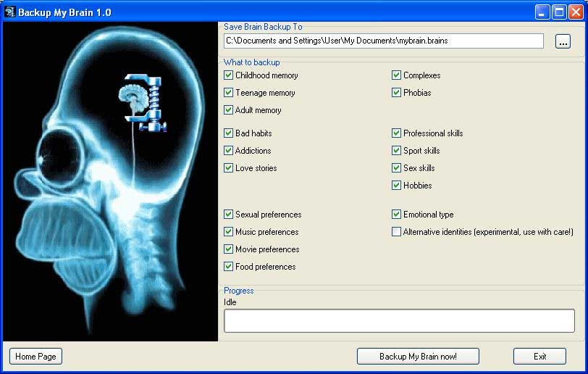Uncheck the Teenage memory checkbox

click(228, 92)
